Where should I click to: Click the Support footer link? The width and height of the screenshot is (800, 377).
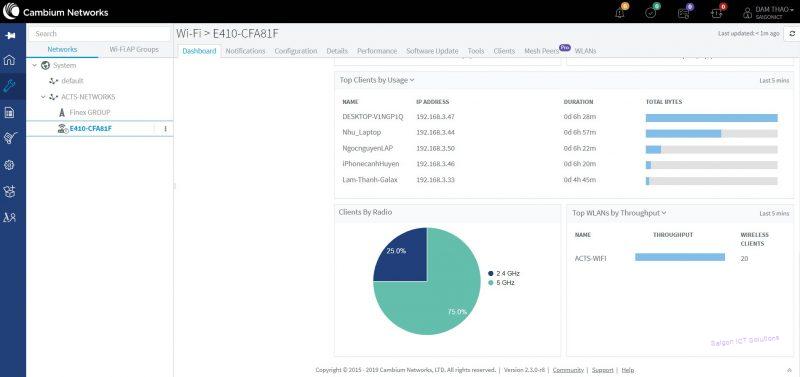point(603,370)
